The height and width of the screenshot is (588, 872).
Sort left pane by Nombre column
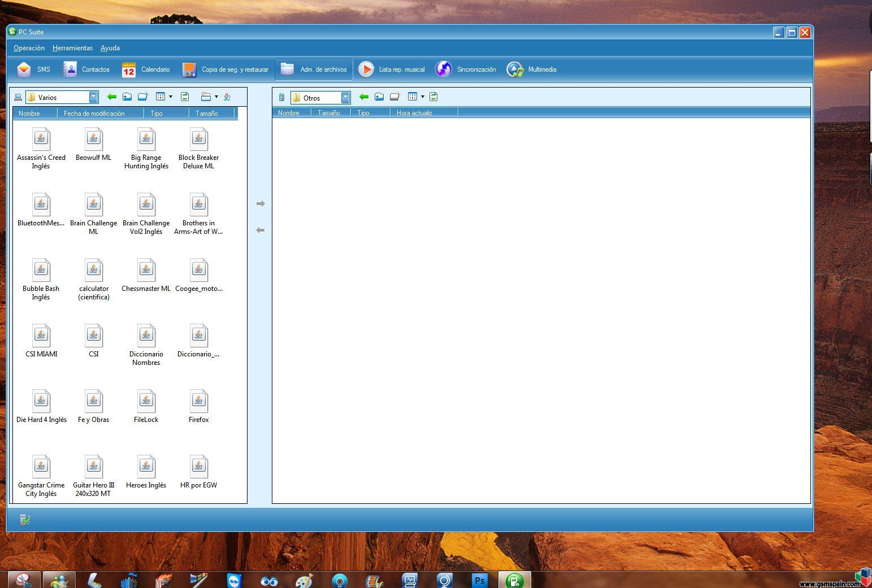point(35,113)
